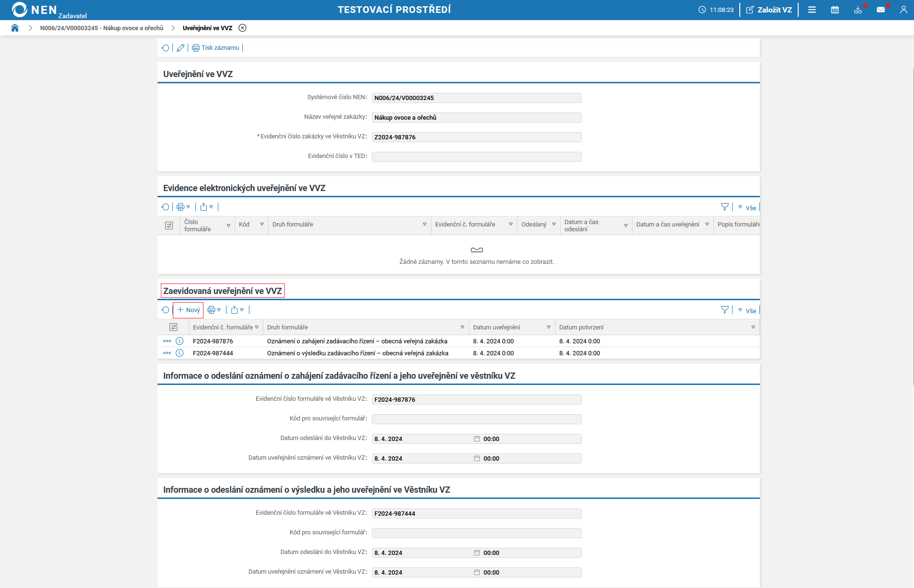Click the Nový button
The width and height of the screenshot is (914, 588).
click(189, 310)
